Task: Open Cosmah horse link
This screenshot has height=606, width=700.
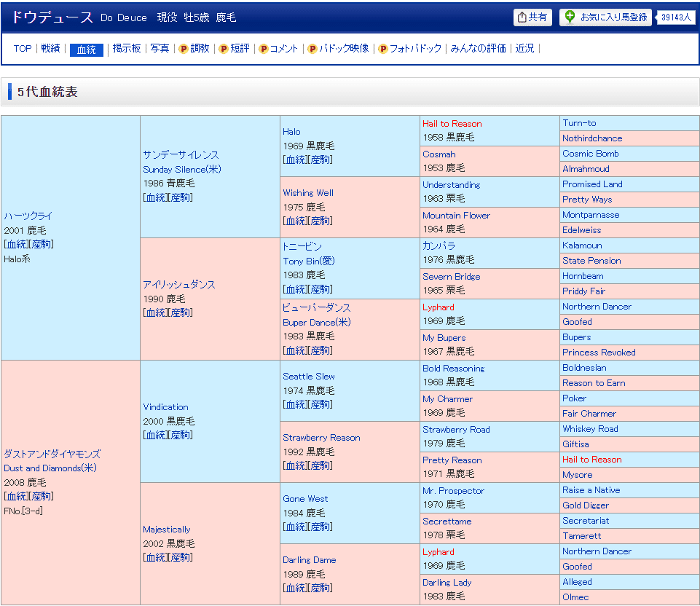Action: point(439,154)
